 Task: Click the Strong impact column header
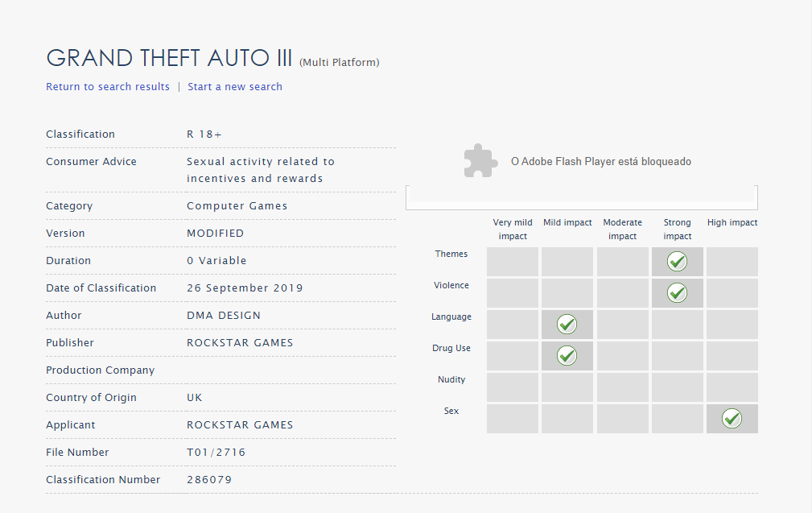[678, 229]
